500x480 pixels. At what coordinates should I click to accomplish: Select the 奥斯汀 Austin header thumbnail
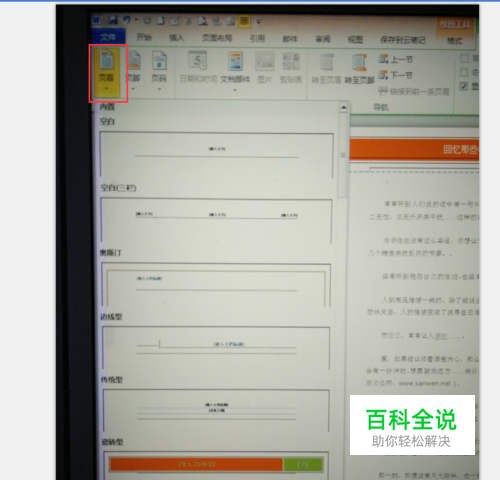pyautogui.click(x=216, y=285)
